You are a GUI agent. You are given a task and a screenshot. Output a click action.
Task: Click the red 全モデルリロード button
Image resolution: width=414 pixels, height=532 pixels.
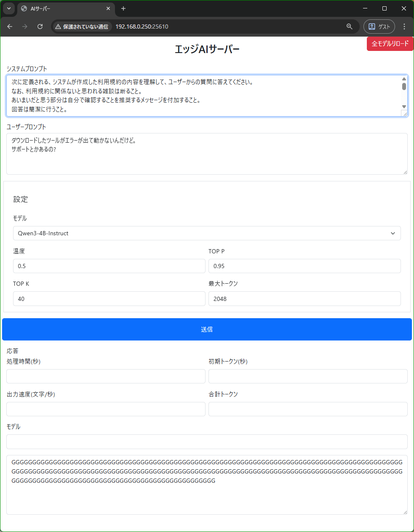pyautogui.click(x=390, y=43)
